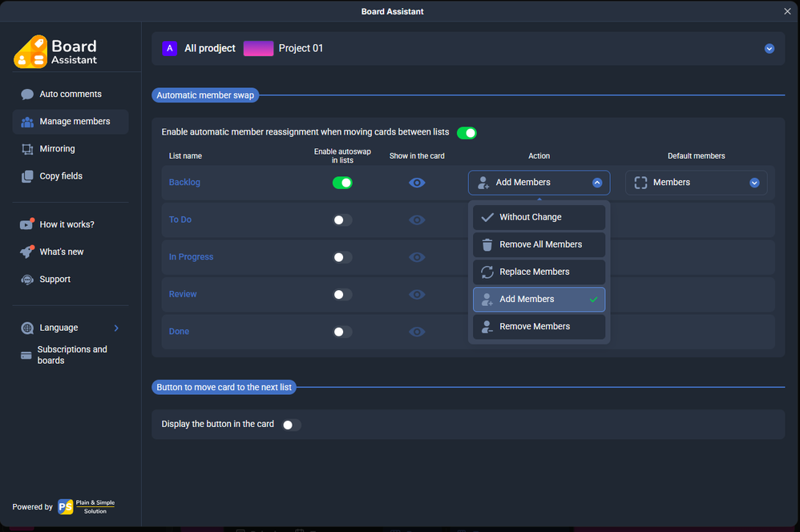Click the In Progress list name
Viewport: 800px width, 532px height.
point(191,257)
